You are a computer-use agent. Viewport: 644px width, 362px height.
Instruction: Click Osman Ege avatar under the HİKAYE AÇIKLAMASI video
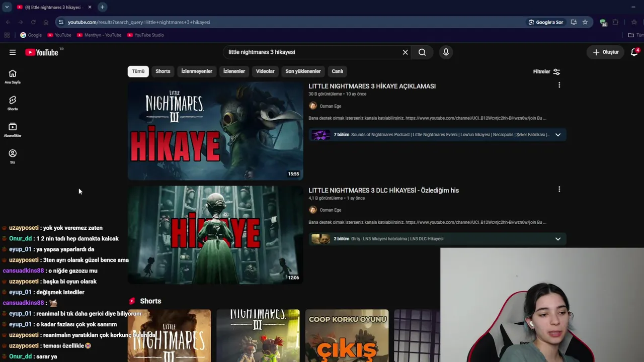tap(313, 106)
